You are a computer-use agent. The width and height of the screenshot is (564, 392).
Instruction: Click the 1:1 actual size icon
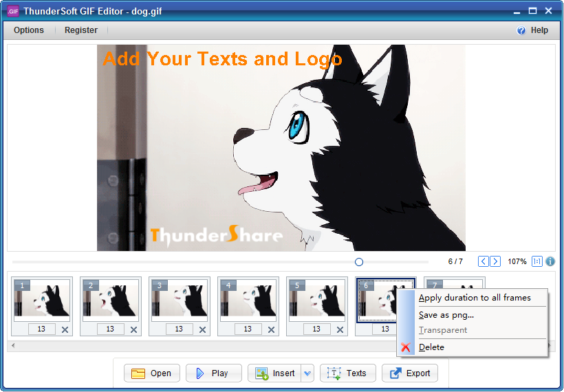tap(537, 261)
